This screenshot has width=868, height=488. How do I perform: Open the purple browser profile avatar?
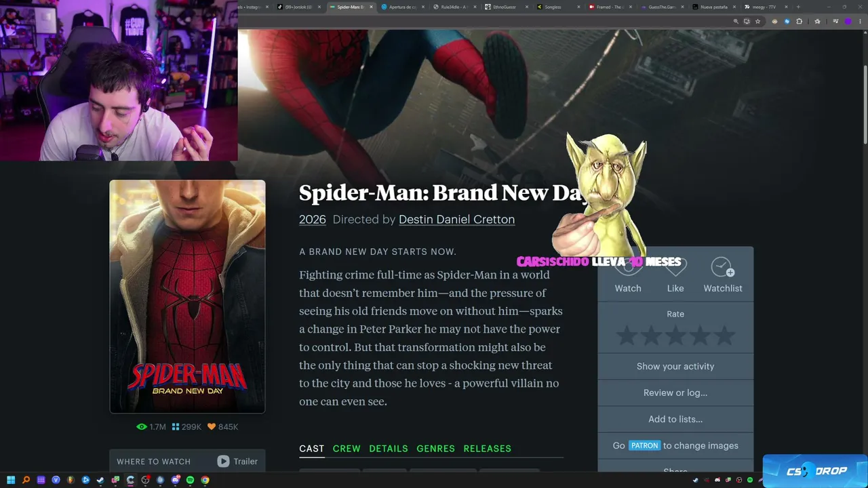pos(848,21)
